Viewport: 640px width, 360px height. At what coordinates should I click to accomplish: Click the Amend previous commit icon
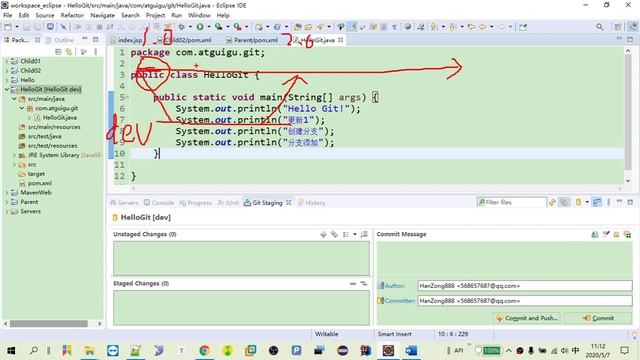[x=595, y=234]
